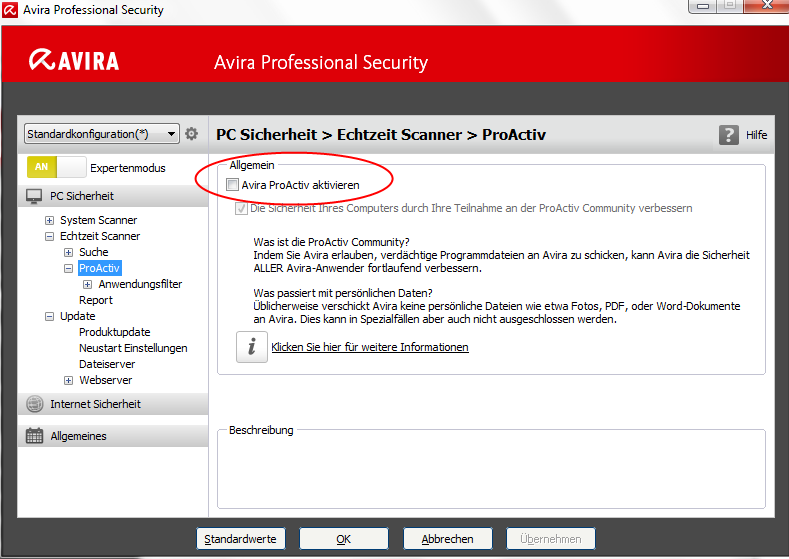The height and width of the screenshot is (559, 789).
Task: Click the Standardwerte button
Action: click(x=241, y=539)
